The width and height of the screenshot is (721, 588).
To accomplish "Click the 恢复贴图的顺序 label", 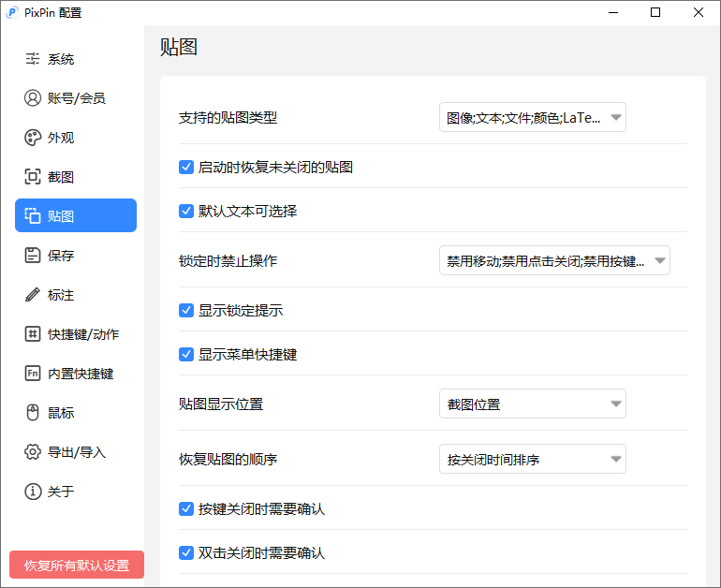I will [228, 460].
